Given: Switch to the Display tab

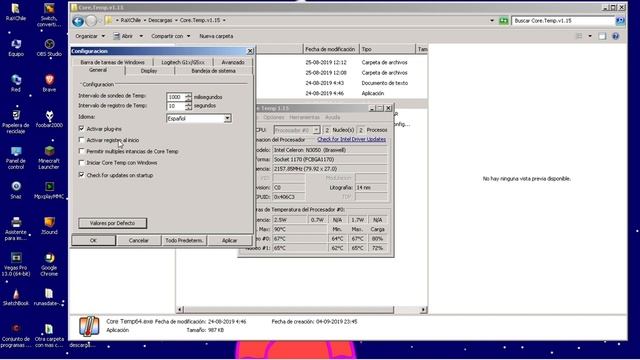Looking at the screenshot, I should 149,71.
